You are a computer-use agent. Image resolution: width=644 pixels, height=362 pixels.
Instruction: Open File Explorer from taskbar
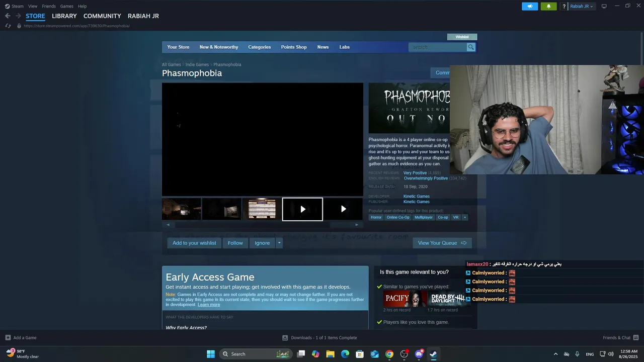click(330, 354)
